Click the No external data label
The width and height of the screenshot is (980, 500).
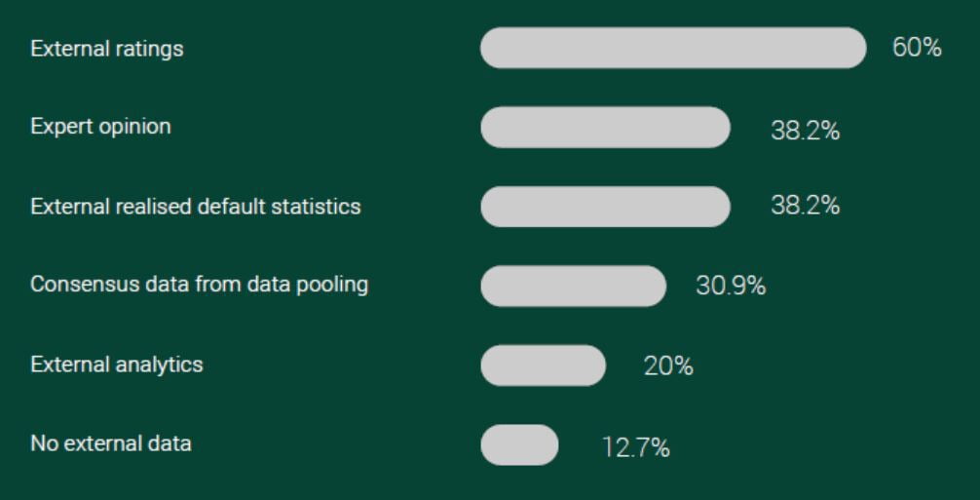[x=111, y=443]
